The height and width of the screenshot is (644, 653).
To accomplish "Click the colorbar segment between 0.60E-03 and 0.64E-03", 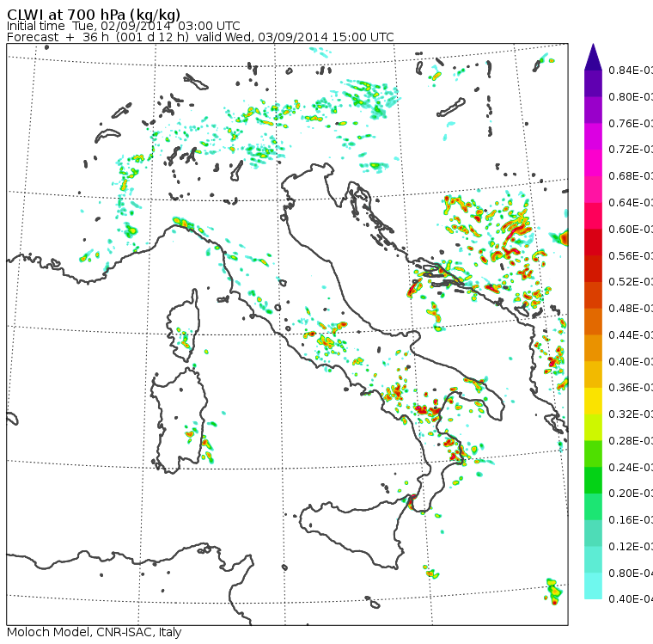I will pyautogui.click(x=593, y=216).
